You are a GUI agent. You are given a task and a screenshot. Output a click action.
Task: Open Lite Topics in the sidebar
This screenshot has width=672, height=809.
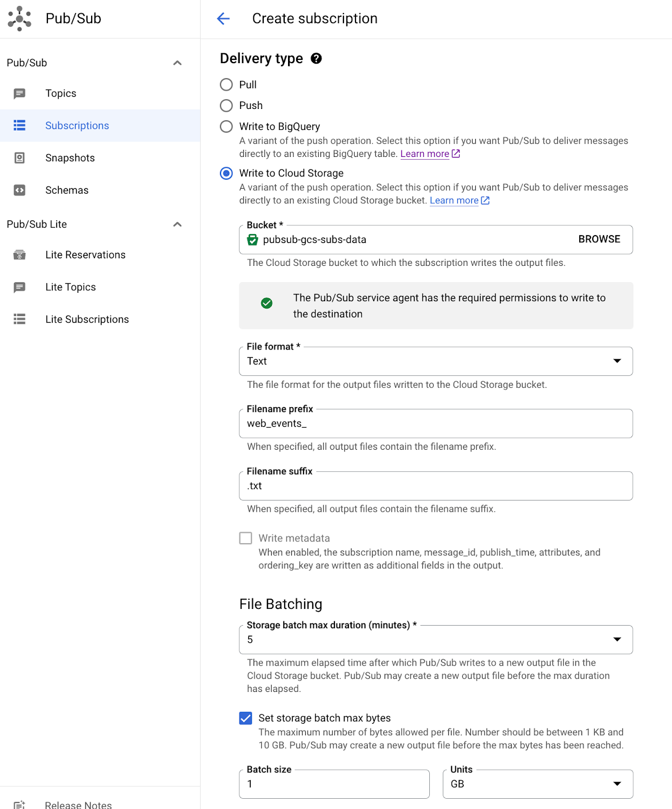tap(100, 287)
